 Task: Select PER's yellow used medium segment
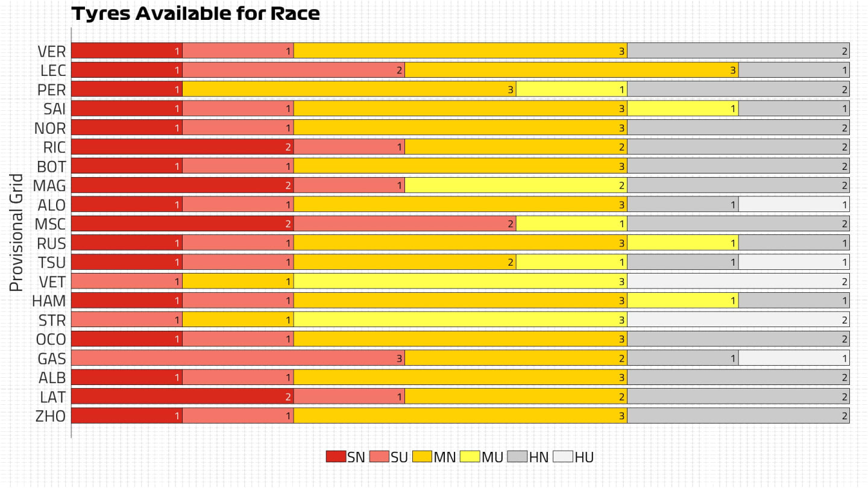(x=571, y=89)
